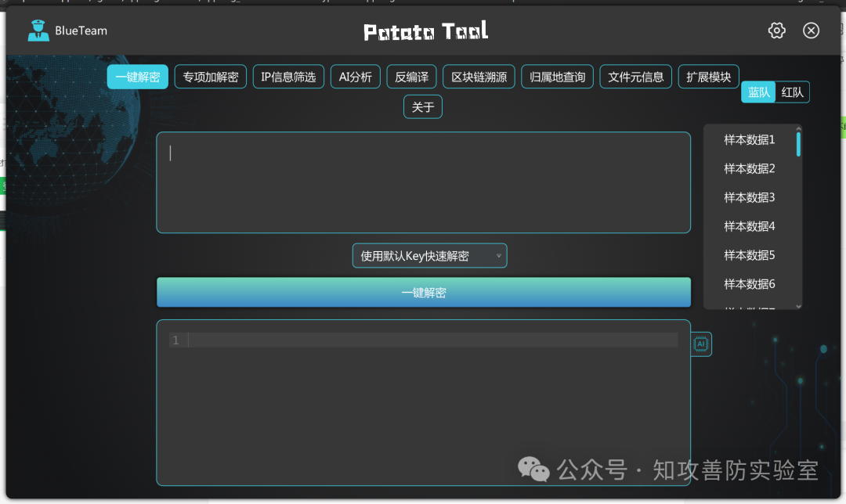Pick 样本数据5 in the sample list
The height and width of the screenshot is (504, 846).
(x=750, y=255)
